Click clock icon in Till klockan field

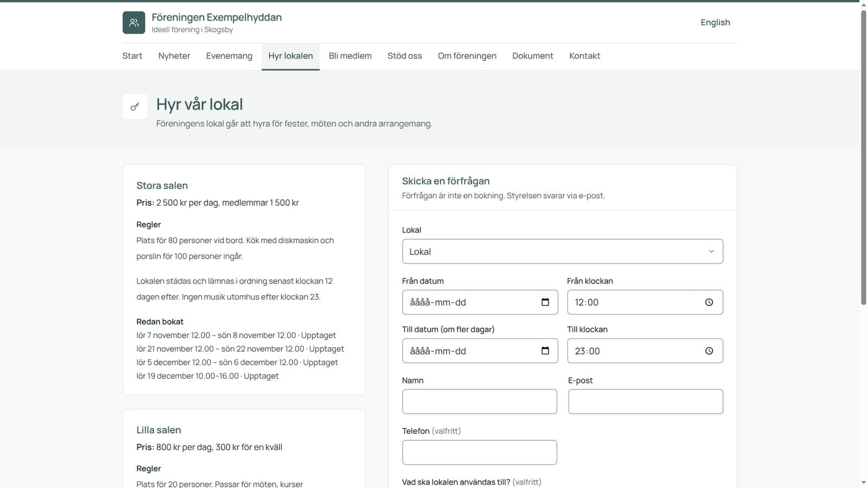(709, 351)
